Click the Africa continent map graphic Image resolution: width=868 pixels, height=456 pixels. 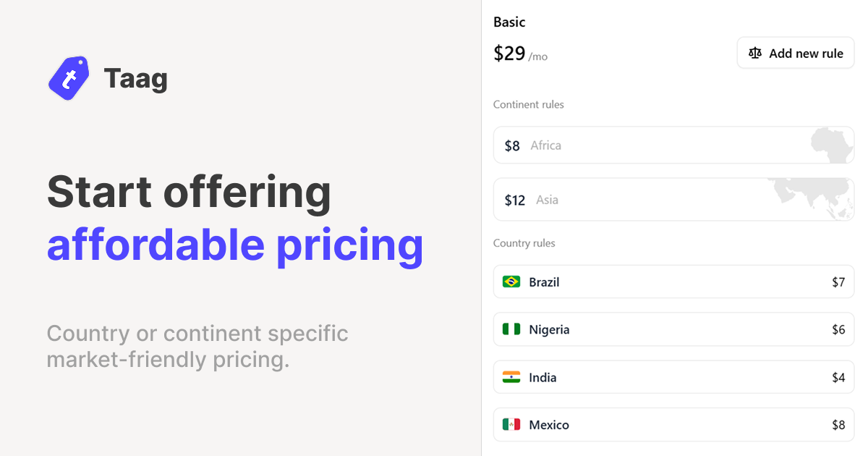(x=832, y=145)
